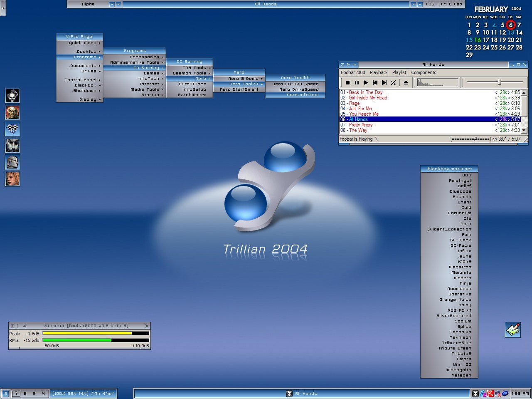
Task: Click the arrow tab at the top-left screen corner
Action: click(2, 8)
